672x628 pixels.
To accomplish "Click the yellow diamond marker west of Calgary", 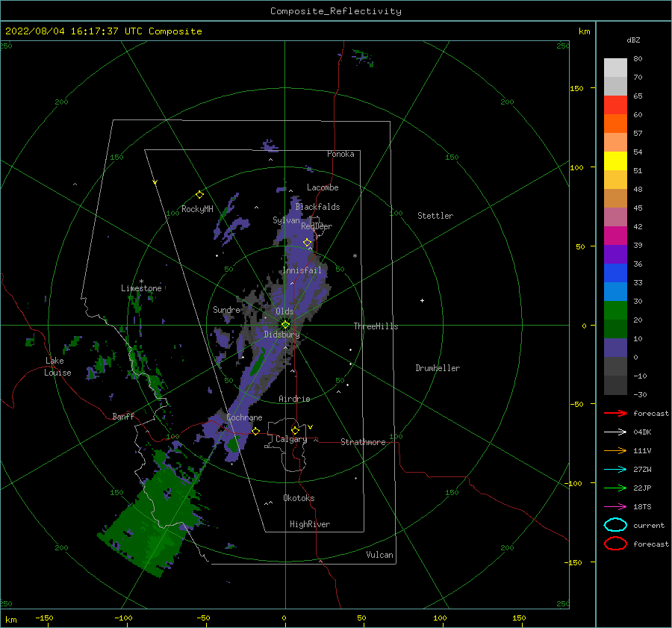I will coord(256,431).
